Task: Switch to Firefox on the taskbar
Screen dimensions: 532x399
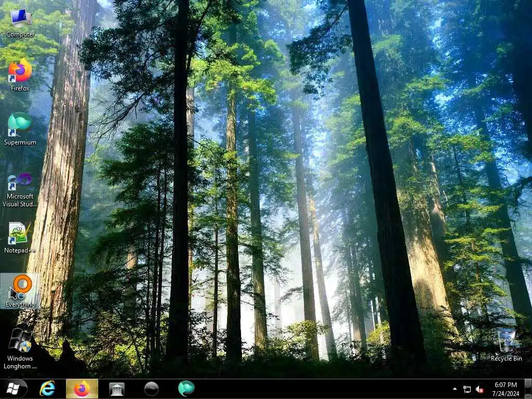Action: (x=82, y=389)
